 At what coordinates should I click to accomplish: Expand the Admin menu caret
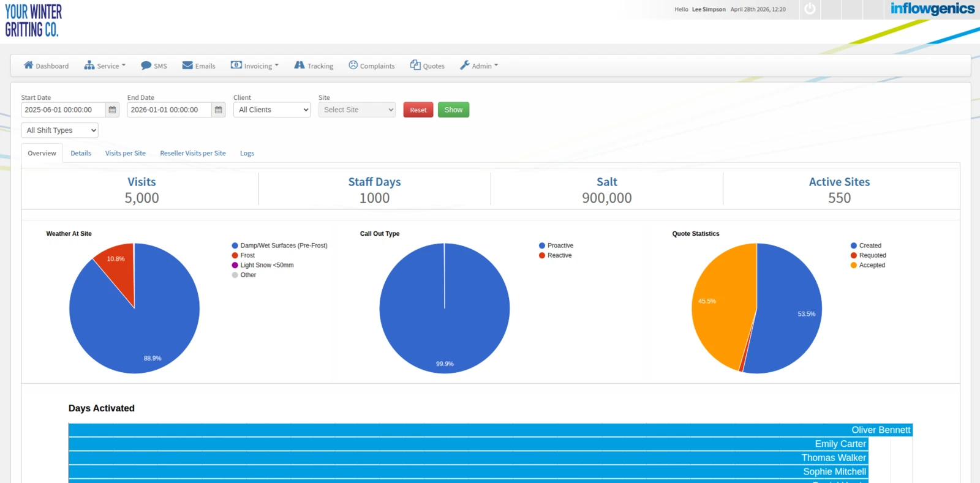click(x=496, y=65)
